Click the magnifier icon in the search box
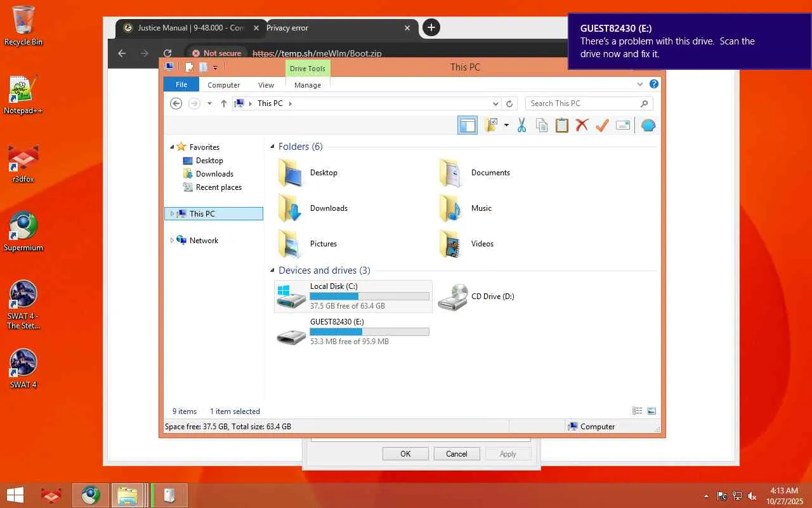The width and height of the screenshot is (812, 508). pyautogui.click(x=645, y=104)
